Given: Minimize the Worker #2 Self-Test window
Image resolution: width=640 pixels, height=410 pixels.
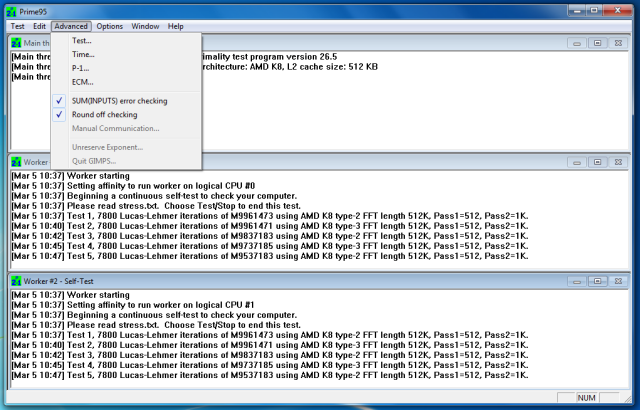Looking at the screenshot, I should click(x=577, y=281).
